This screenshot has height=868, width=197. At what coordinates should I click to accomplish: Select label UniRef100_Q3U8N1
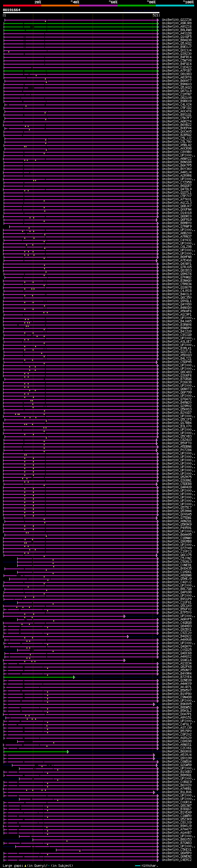pyautogui.click(x=177, y=481)
